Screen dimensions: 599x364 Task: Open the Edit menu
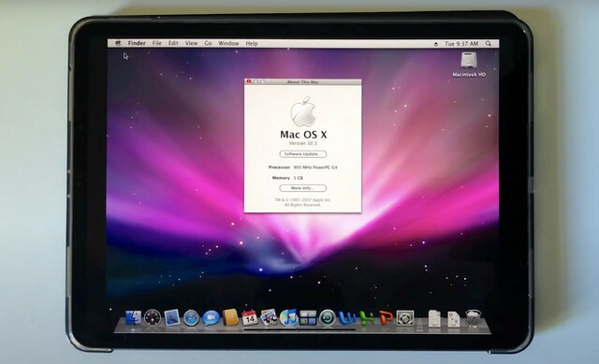(x=173, y=44)
